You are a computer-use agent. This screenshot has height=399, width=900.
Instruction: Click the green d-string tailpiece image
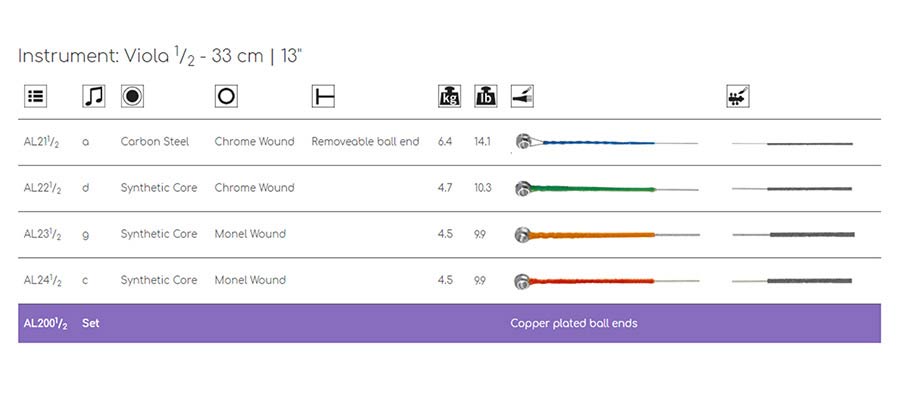pos(607,188)
